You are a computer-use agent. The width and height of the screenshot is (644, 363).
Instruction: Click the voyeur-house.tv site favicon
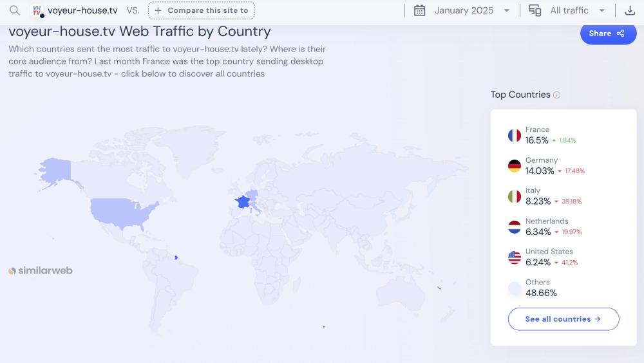[x=37, y=10]
